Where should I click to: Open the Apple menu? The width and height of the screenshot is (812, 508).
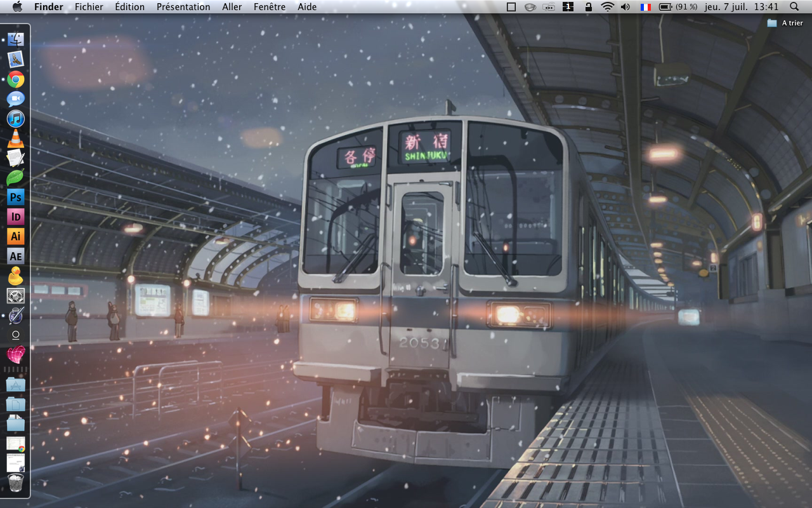[17, 7]
